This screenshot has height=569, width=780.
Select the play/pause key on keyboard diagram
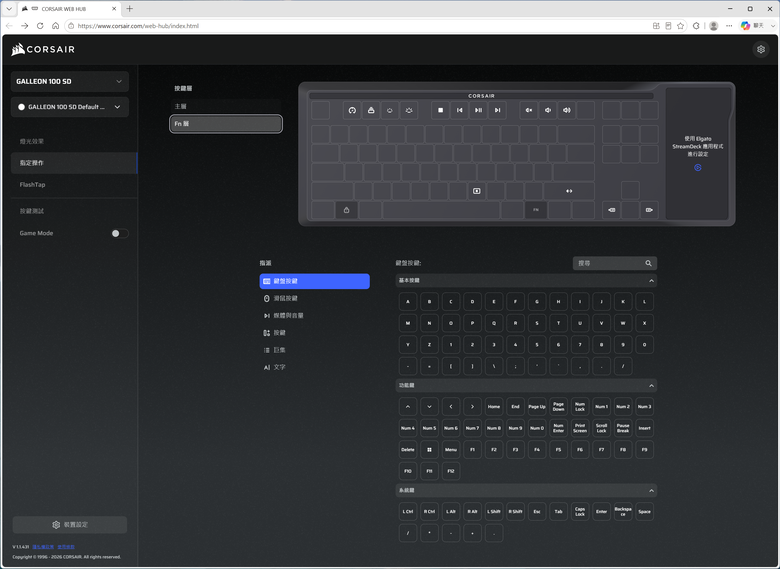pos(478,110)
